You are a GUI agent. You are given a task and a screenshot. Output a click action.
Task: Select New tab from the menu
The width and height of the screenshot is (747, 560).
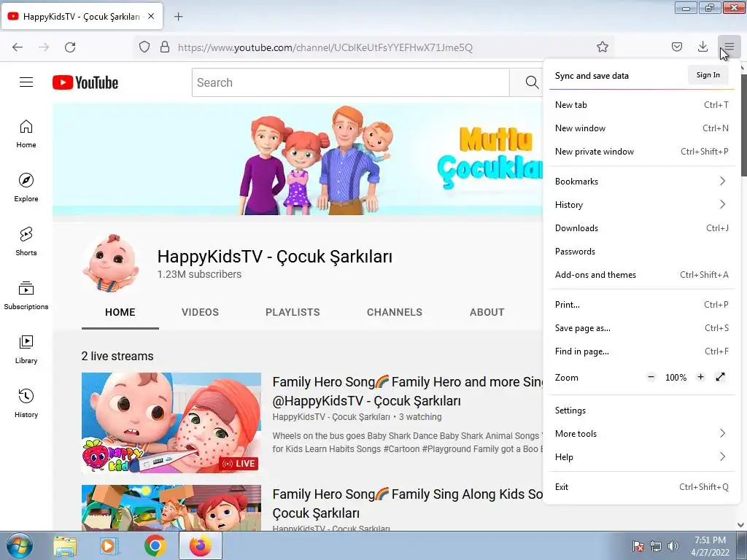641,105
